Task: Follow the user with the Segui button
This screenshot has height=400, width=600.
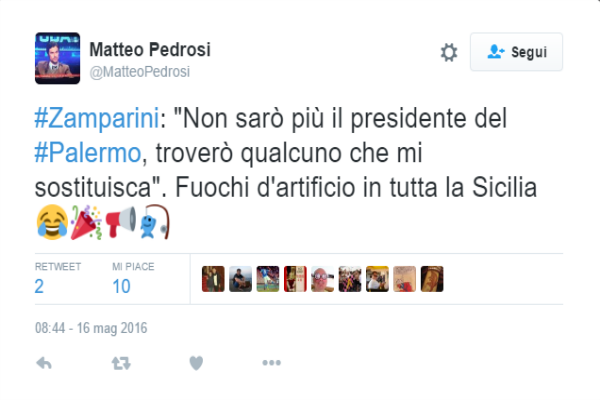Action: pos(516,52)
